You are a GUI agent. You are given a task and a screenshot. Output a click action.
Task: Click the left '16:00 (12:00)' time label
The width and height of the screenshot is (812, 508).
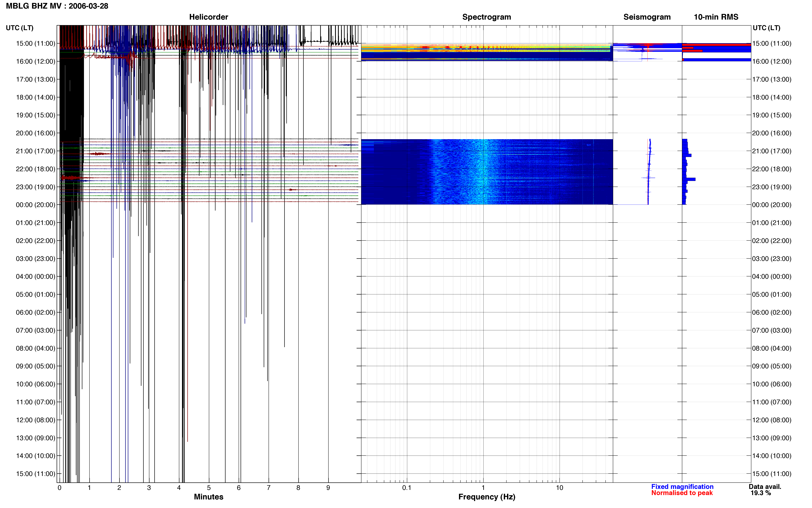click(x=36, y=61)
